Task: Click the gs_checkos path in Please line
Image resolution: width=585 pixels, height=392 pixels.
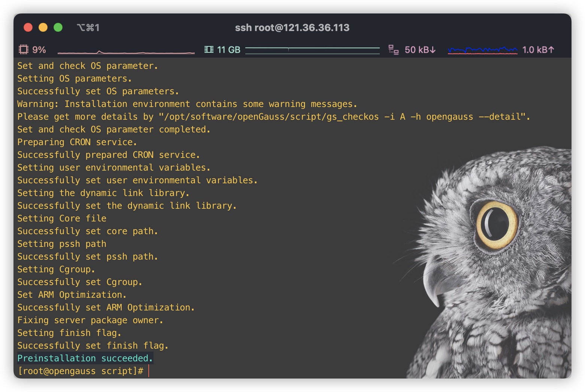Action: click(x=271, y=117)
